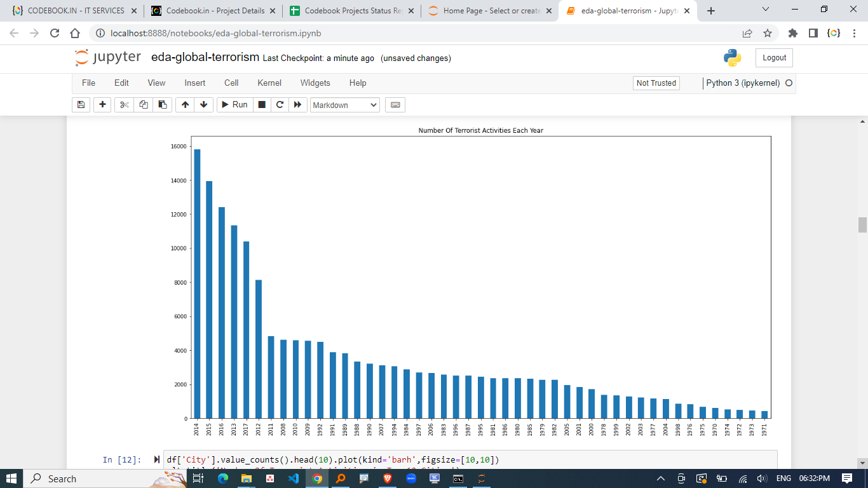Copy selected cells icon

(143, 105)
